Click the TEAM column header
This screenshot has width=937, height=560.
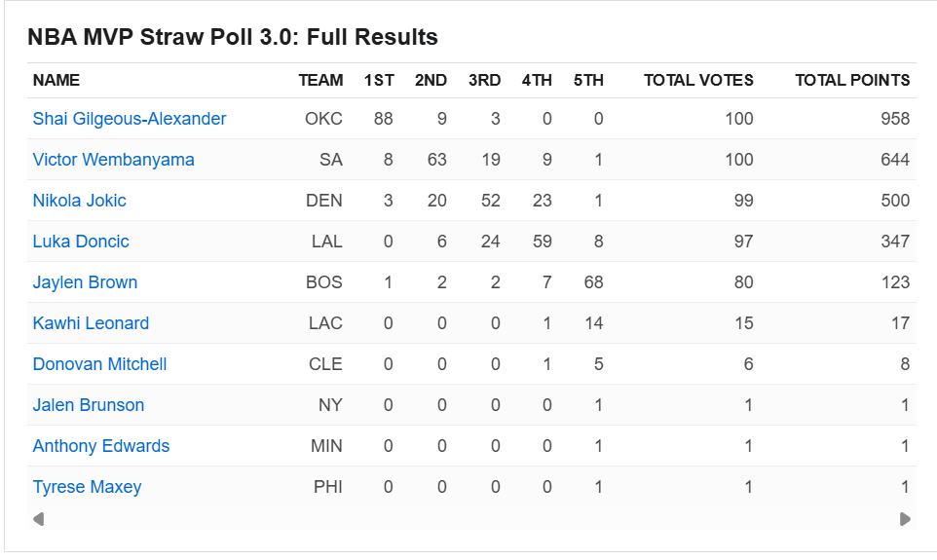click(320, 81)
